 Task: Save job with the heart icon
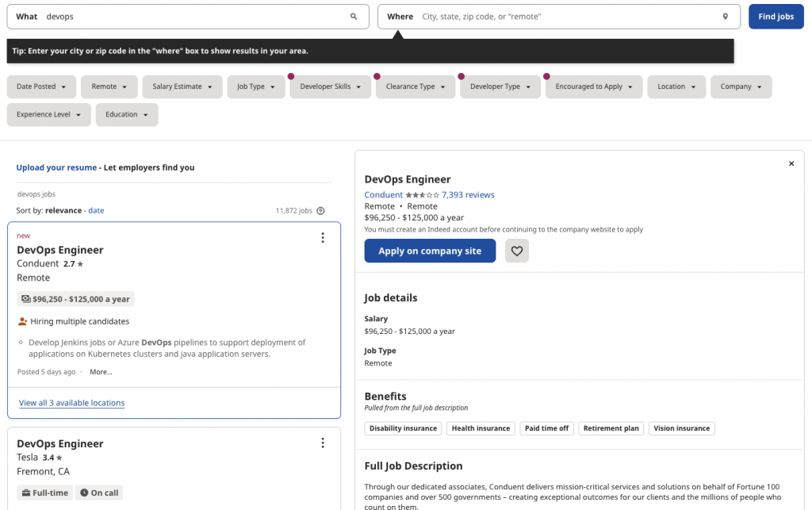[x=517, y=251]
